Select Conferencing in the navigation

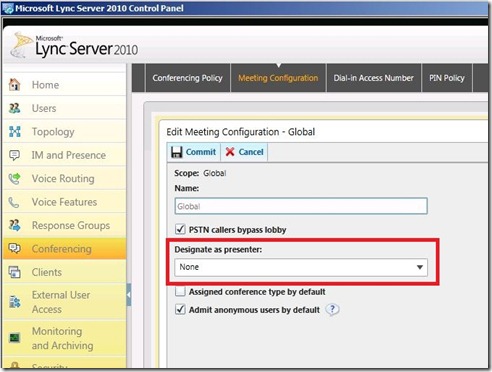64,249
